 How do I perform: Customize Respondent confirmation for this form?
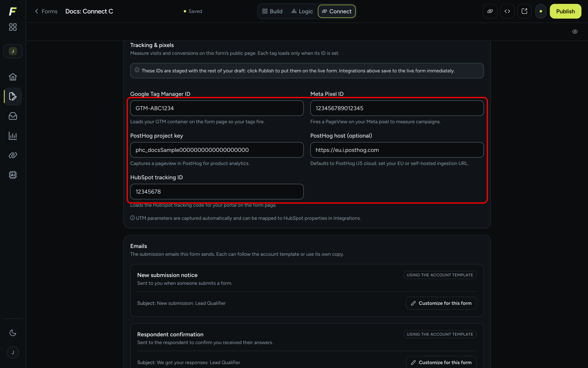click(441, 362)
